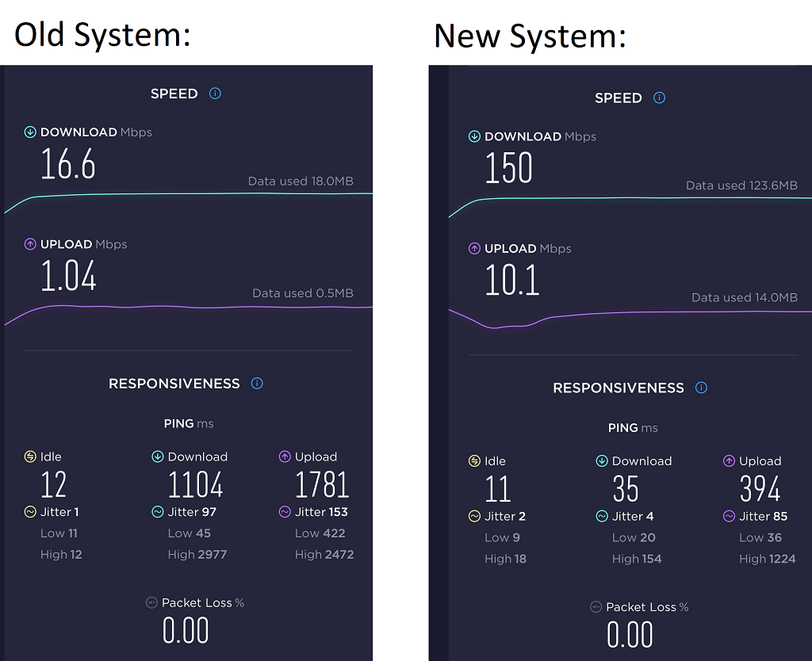Screen dimensions: 812x661
Task: Click the 150 download result on New System
Action: (509, 167)
